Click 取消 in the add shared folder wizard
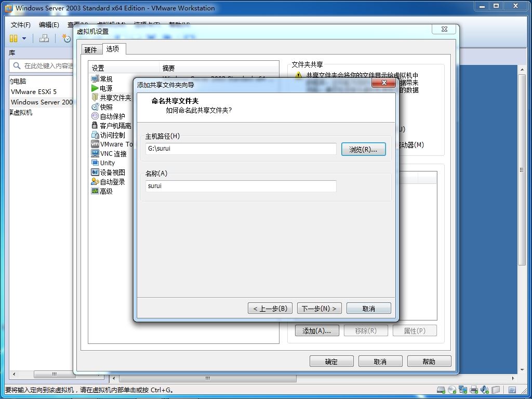Viewport: 532px width, 399px height. 369,309
